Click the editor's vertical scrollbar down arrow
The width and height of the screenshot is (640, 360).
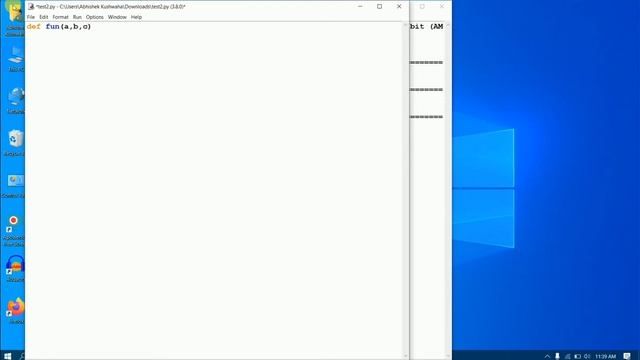[406, 356]
